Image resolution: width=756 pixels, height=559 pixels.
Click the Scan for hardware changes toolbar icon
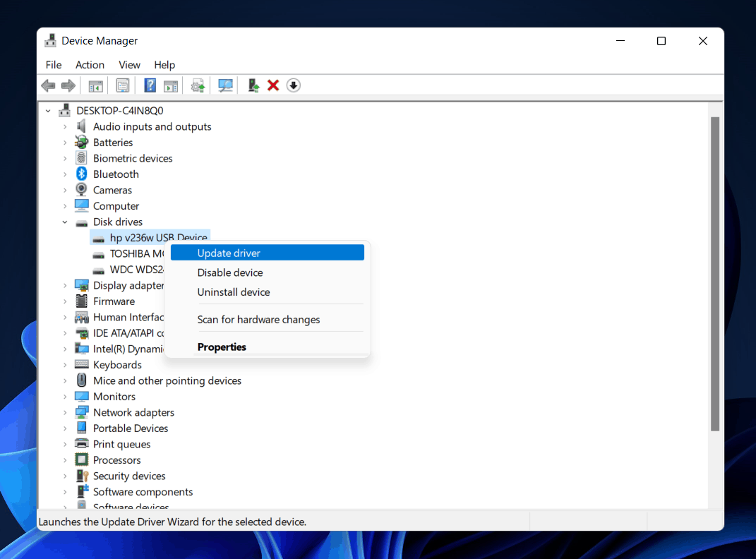[225, 85]
